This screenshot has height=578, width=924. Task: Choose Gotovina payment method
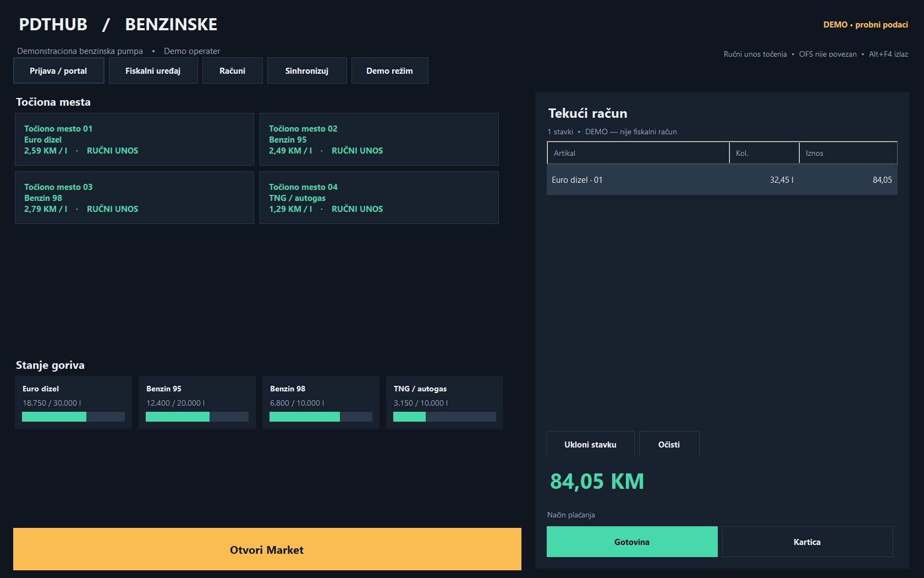pyautogui.click(x=632, y=542)
